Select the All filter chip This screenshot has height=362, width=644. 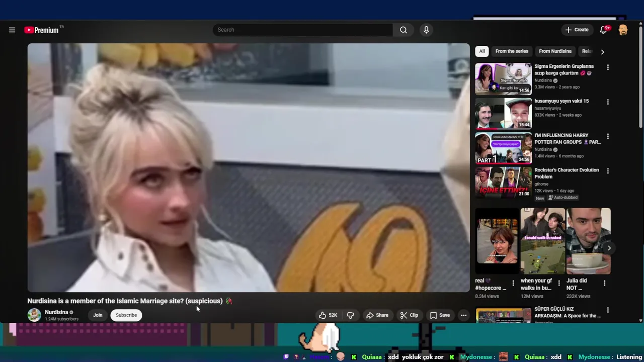pos(482,51)
